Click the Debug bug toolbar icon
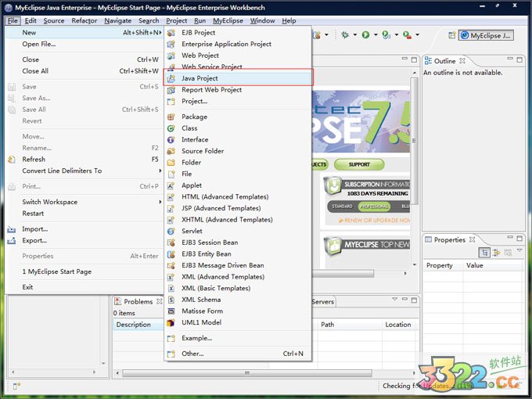The height and width of the screenshot is (399, 532). click(345, 34)
